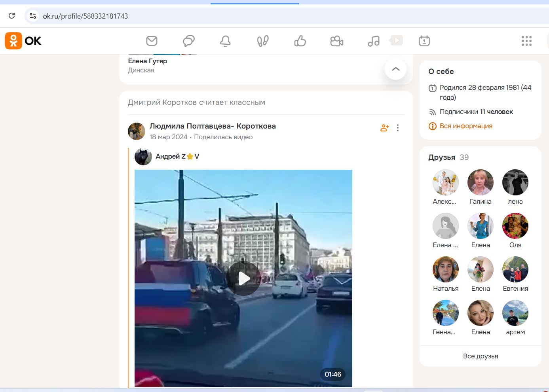
Task: Open Music note icon
Action: [373, 41]
